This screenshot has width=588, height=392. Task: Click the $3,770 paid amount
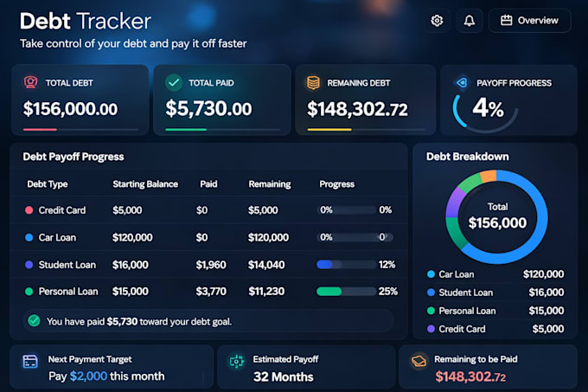pyautogui.click(x=211, y=292)
